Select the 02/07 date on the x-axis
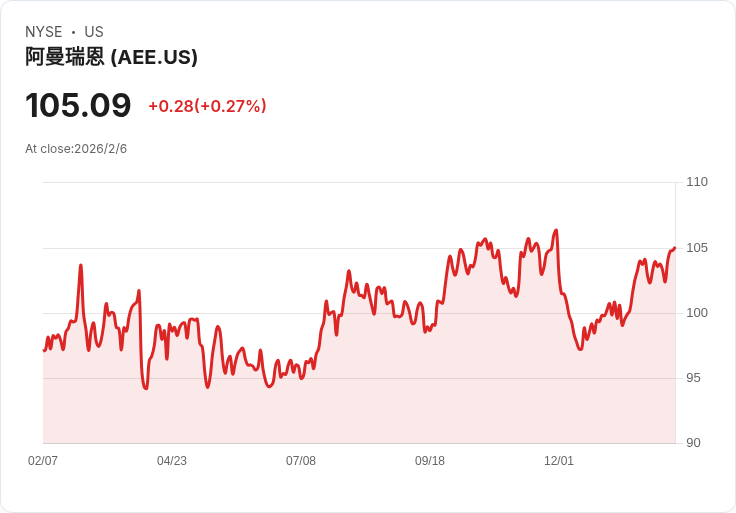The width and height of the screenshot is (736, 513). click(43, 461)
